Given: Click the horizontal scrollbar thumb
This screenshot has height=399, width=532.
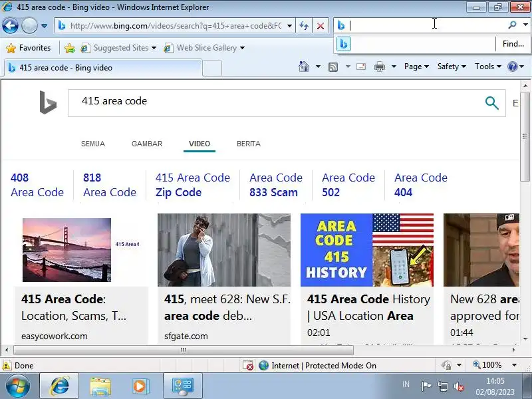Looking at the screenshot, I should (x=184, y=350).
